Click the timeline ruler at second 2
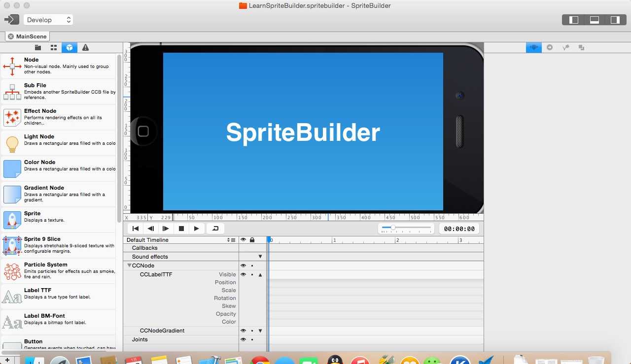Viewport: 631px width, 364px height. 397,240
